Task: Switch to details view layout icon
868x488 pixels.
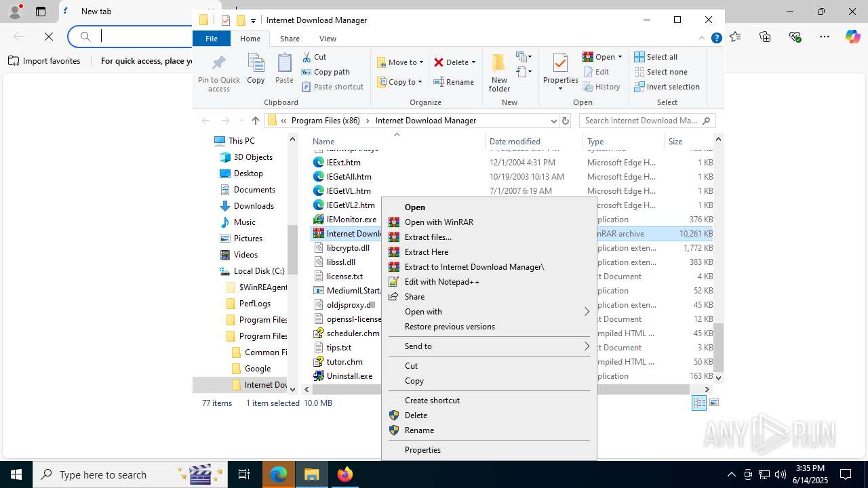Action: pos(699,403)
